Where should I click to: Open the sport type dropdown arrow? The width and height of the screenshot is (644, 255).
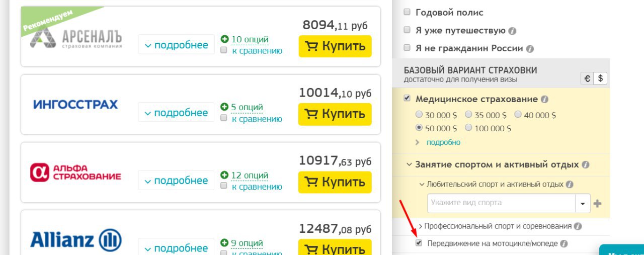pos(583,204)
